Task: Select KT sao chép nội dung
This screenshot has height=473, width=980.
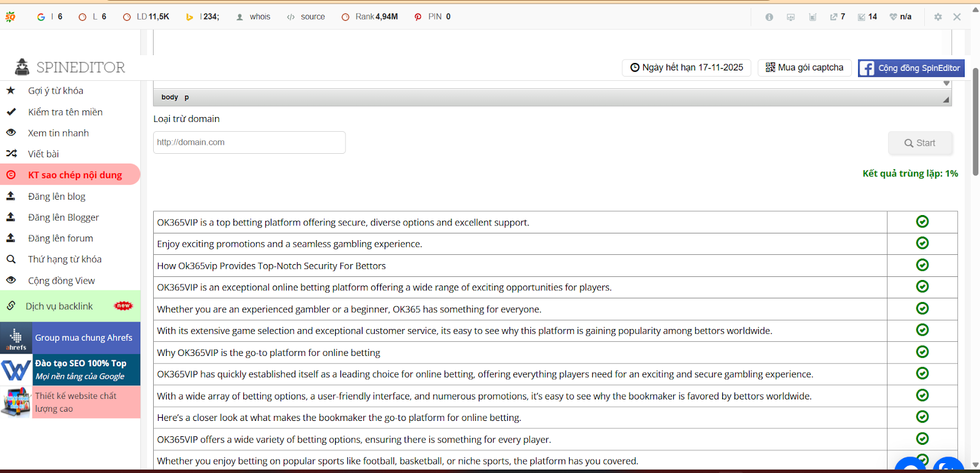Action: point(70,175)
